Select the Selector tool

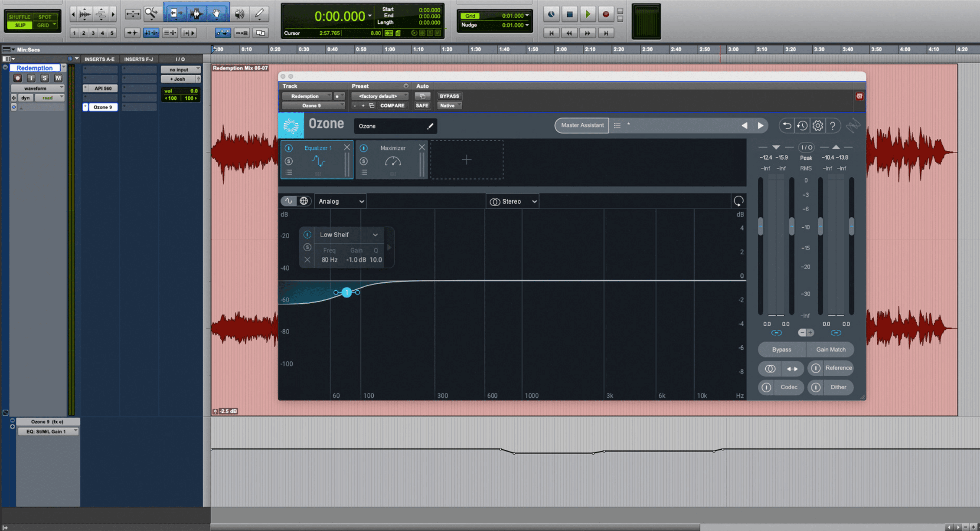click(196, 14)
